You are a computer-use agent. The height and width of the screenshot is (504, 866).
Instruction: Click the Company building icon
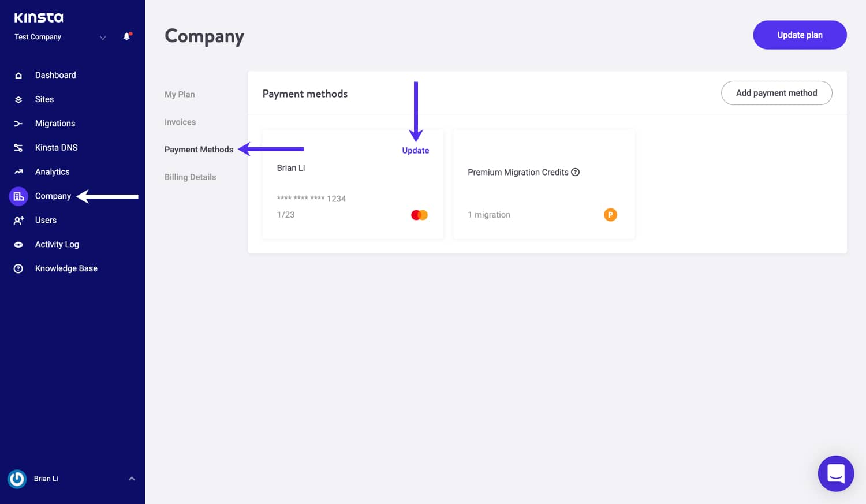[18, 196]
